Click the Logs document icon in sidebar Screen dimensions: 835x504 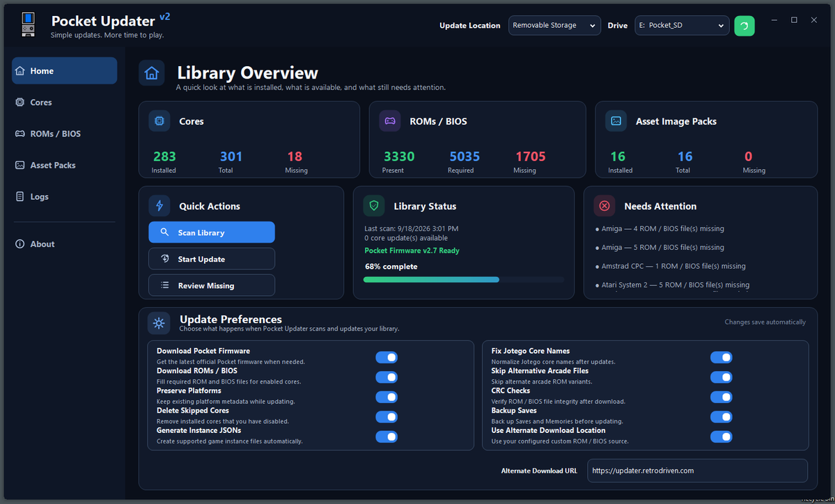point(20,196)
